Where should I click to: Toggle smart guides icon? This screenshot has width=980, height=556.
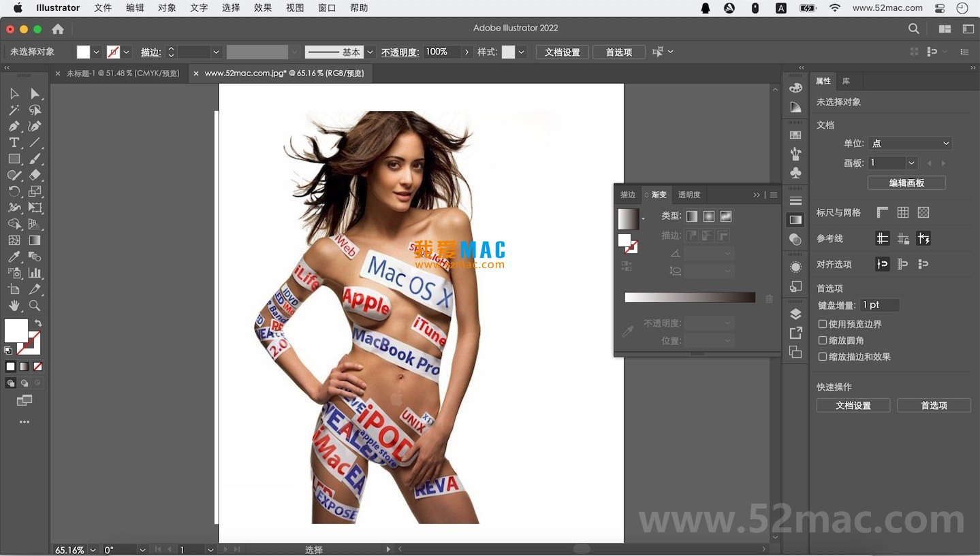click(923, 238)
